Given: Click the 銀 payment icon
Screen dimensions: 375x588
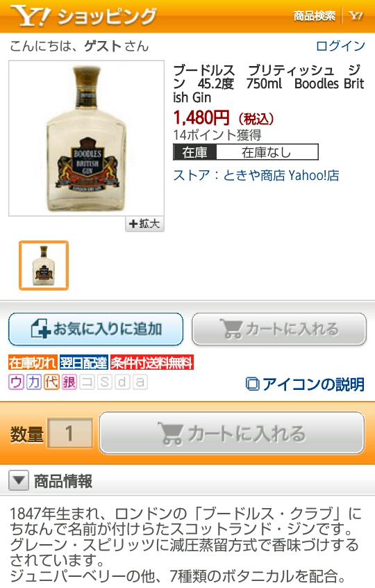Looking at the screenshot, I should (69, 382).
